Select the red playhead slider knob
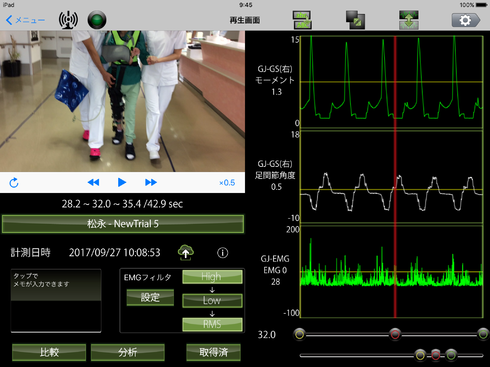Screen dimensions: 490x367 (395, 334)
